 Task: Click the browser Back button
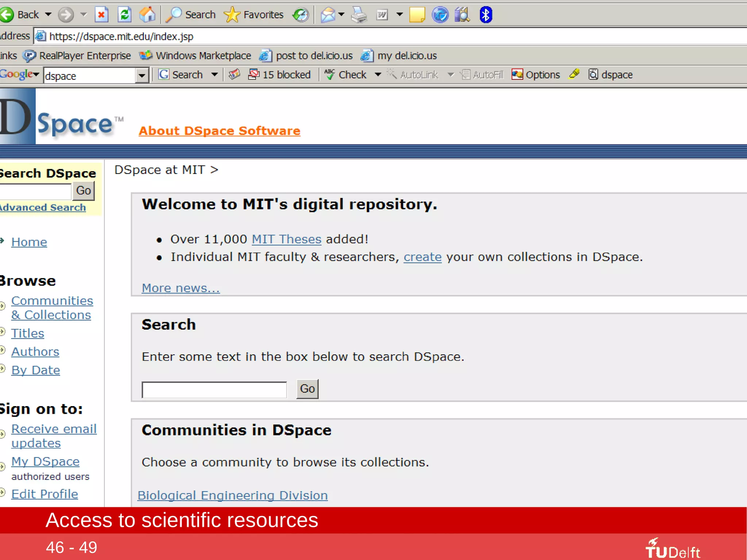coord(20,15)
